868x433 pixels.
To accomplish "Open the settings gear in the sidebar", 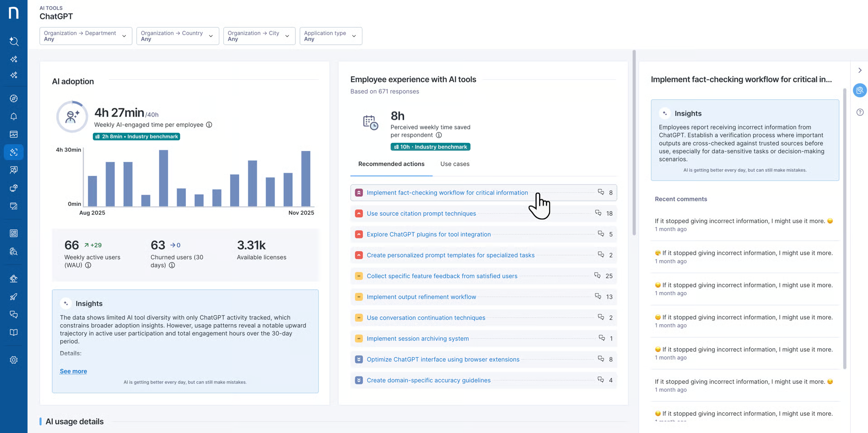I will point(14,360).
